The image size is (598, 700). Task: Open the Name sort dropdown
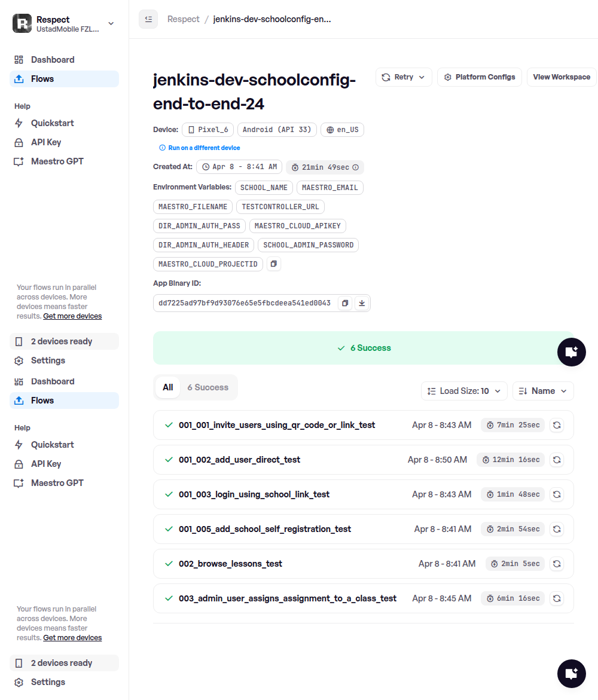click(x=543, y=391)
